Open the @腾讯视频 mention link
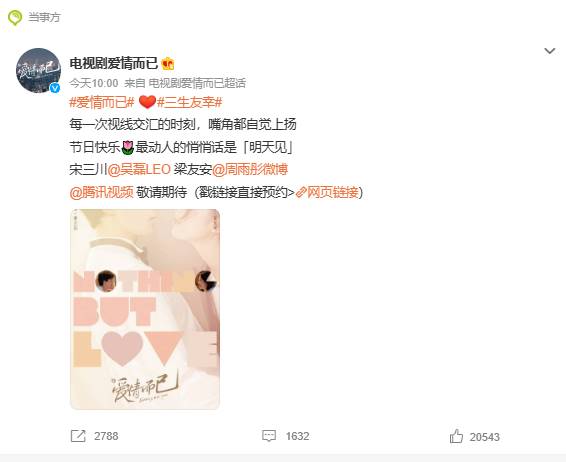Screen dimensions: 566x462 pyautogui.click(x=101, y=192)
